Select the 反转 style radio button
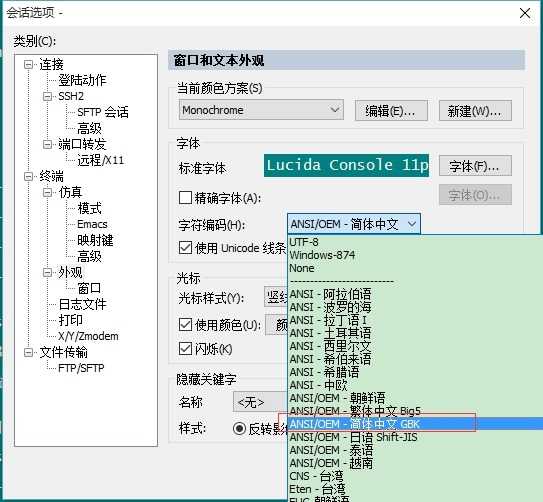 239,429
